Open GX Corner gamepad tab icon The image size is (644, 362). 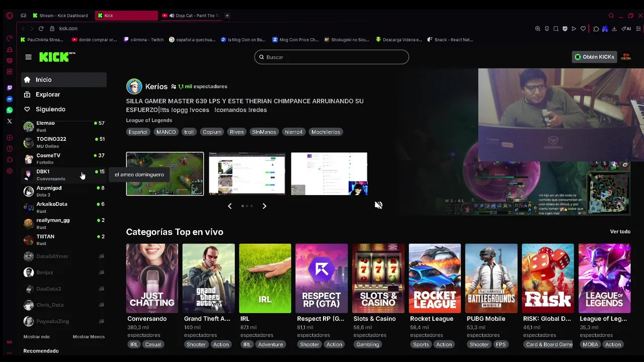pos(23,16)
